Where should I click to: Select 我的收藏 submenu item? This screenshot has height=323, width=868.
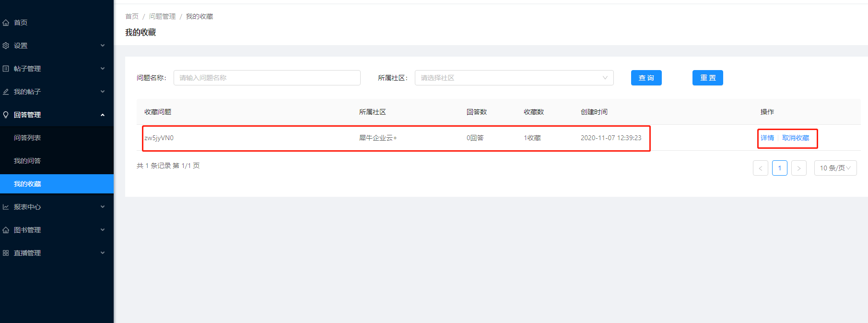pos(57,184)
